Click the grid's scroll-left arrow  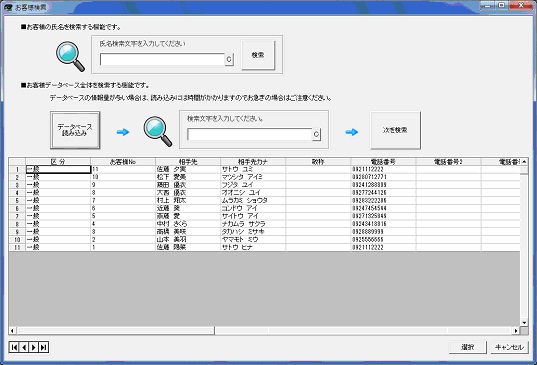pyautogui.click(x=12, y=331)
